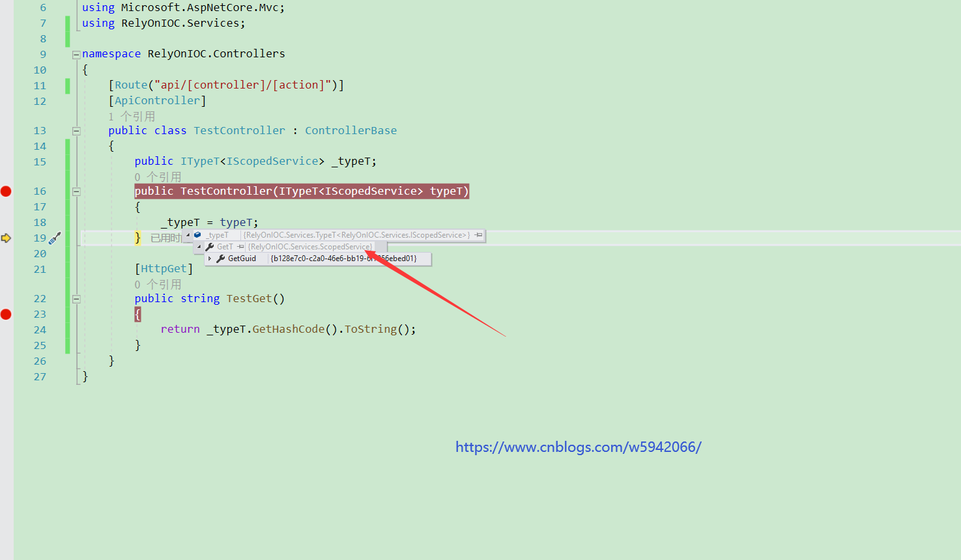Collapse the namespace RelyOnIOC.Controllers block

click(76, 55)
